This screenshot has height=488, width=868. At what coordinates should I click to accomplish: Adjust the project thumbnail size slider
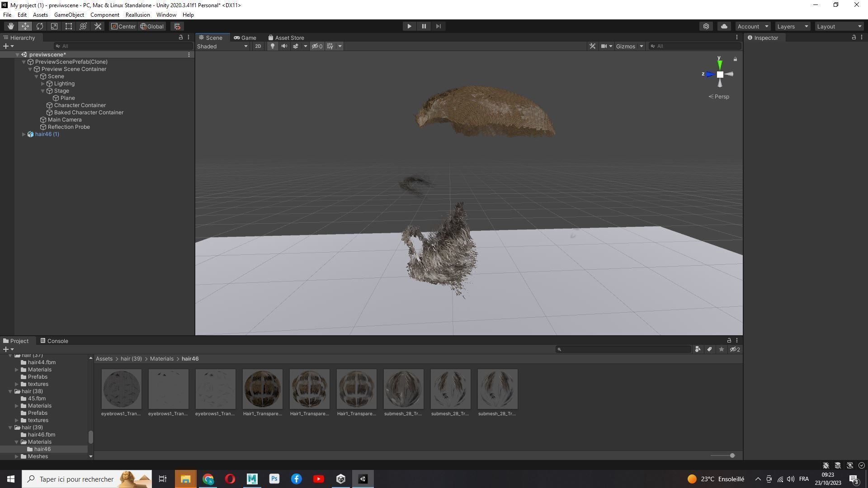(732, 455)
